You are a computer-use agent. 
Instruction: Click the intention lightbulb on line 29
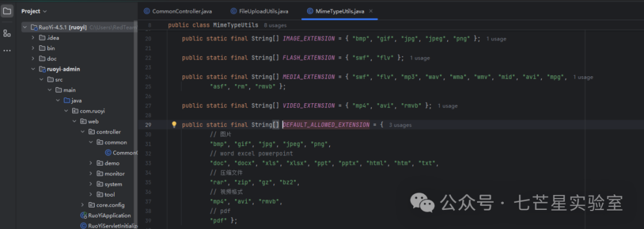174,125
